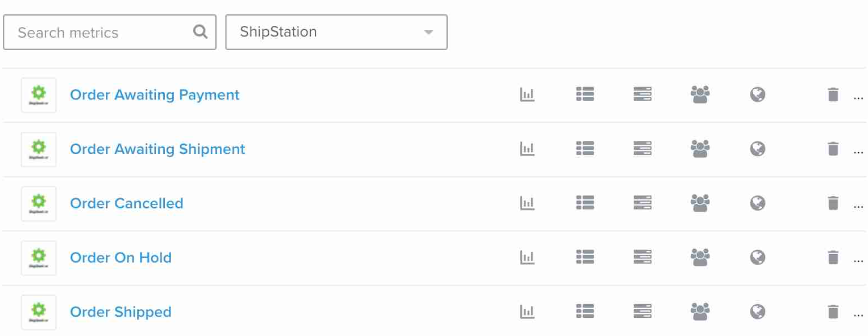Open activity list icon for Order Awaiting Shipment

coord(585,148)
